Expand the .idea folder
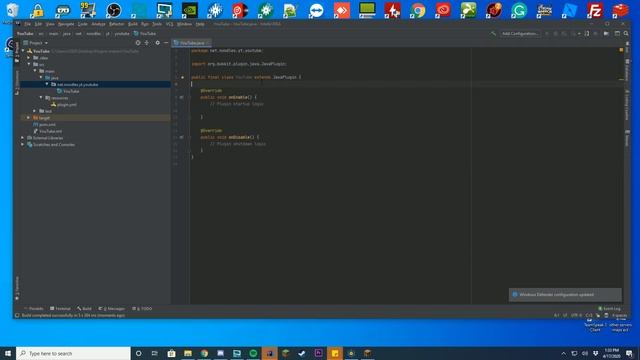 click(29, 58)
